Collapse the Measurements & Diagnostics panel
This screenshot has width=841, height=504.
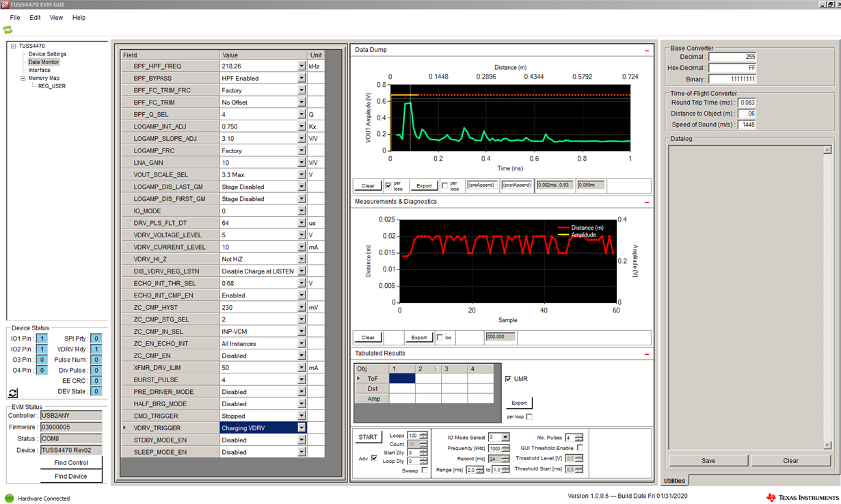tap(647, 202)
